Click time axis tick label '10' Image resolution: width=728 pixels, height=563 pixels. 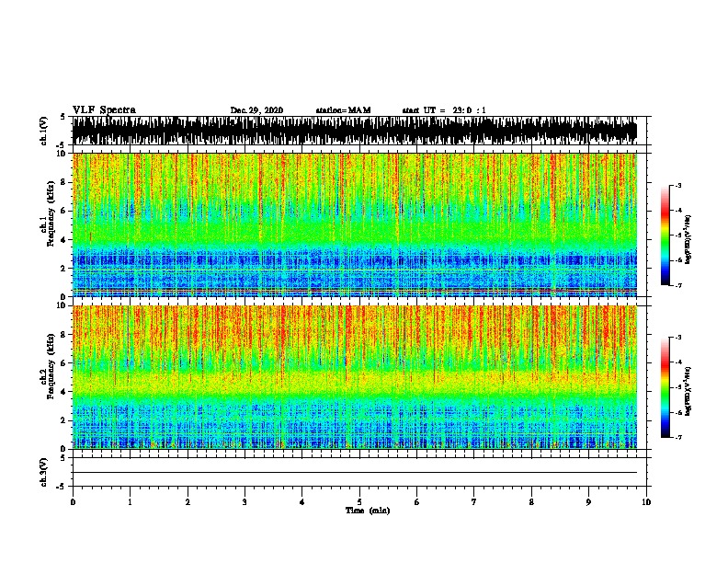tap(646, 502)
